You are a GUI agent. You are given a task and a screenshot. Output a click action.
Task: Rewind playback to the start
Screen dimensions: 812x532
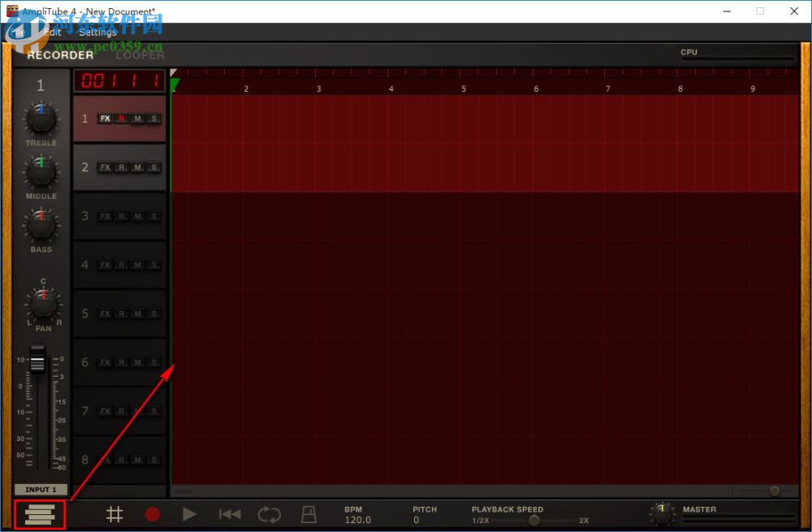click(x=229, y=514)
